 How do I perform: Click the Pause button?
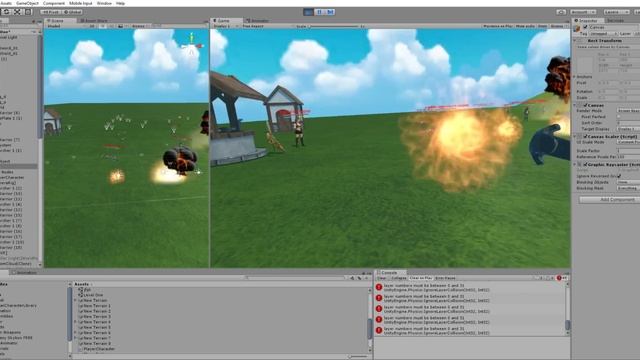319,12
